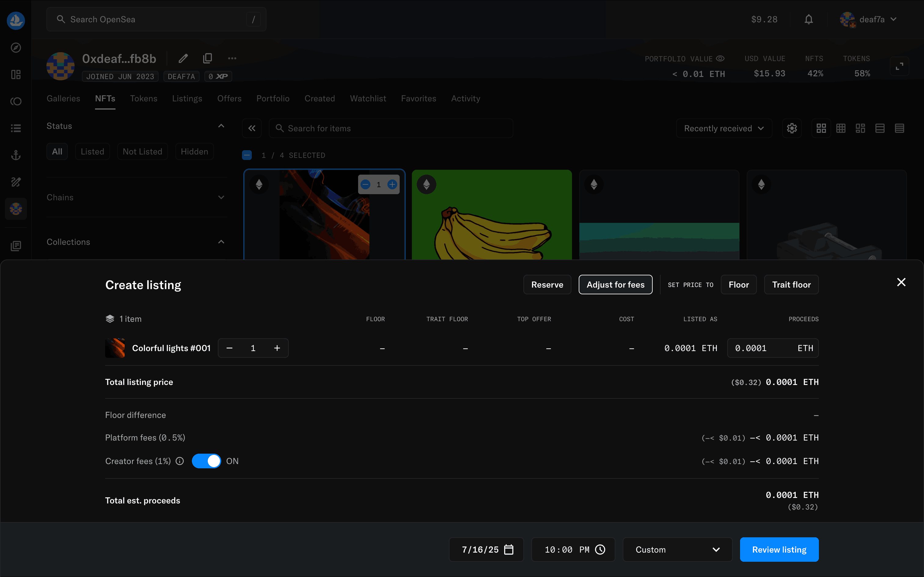Click the copy address icon
Image resolution: width=924 pixels, height=577 pixels.
click(207, 58)
